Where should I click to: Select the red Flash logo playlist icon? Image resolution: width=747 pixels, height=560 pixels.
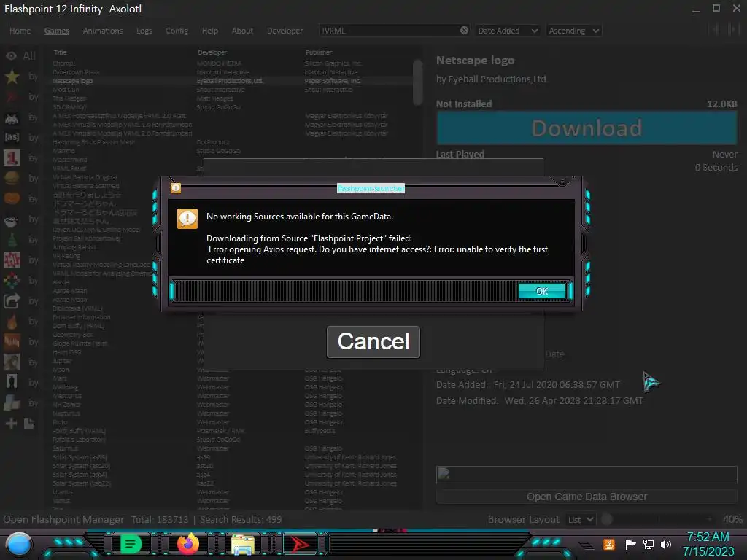click(12, 97)
